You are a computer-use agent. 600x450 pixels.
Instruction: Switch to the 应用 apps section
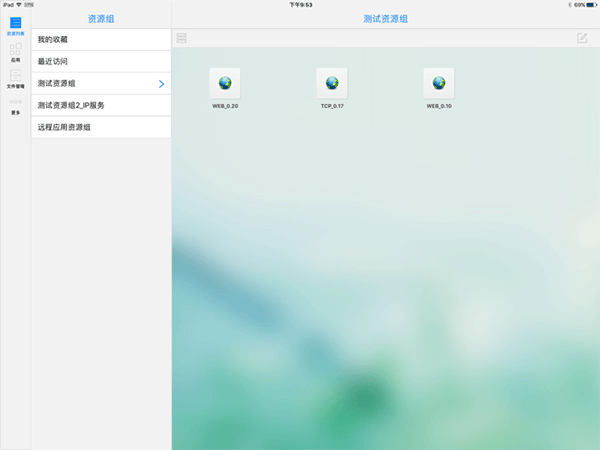tap(15, 52)
